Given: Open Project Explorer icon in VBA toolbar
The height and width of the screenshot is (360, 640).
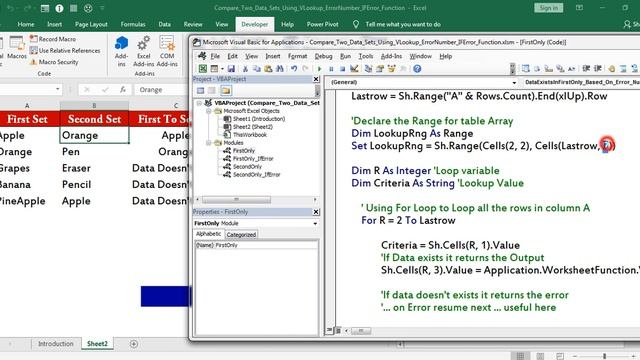Looking at the screenshot, I should coord(369,69).
